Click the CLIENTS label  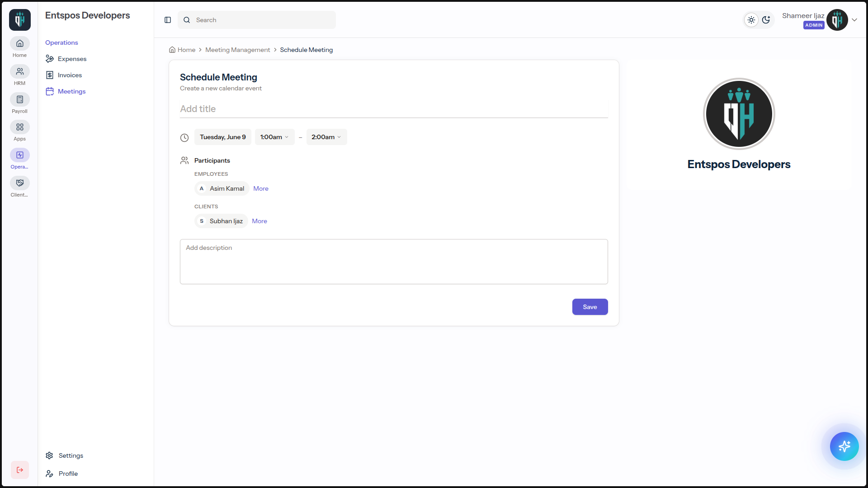206,206
